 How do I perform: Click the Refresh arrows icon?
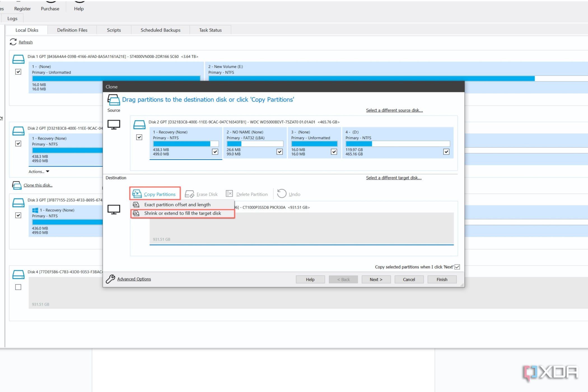pos(13,42)
